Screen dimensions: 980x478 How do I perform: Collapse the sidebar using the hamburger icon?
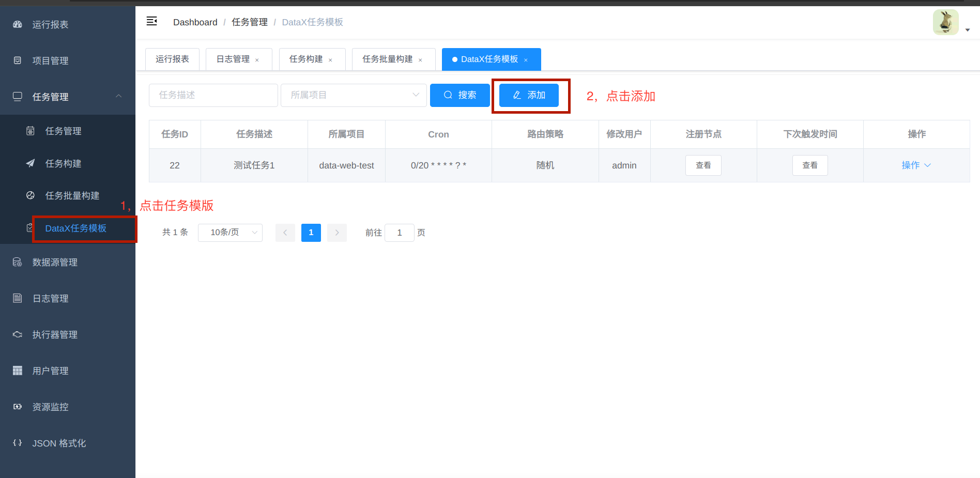[151, 21]
